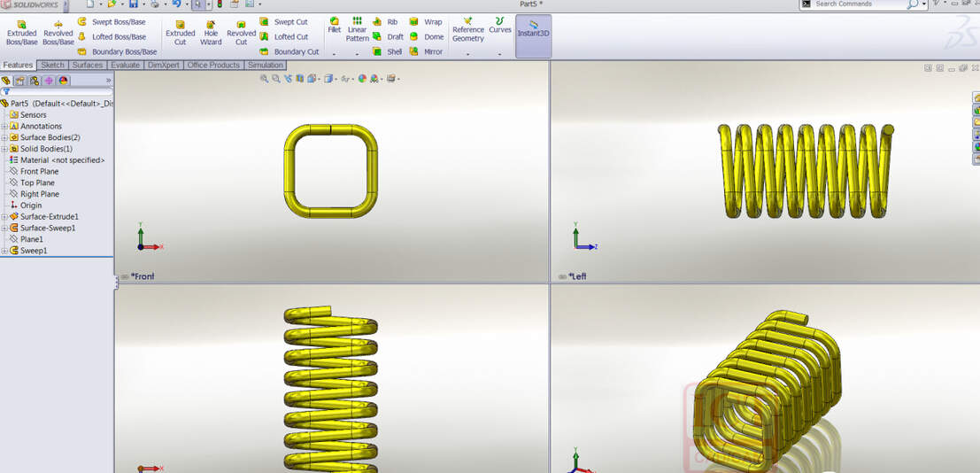980x473 pixels.
Task: Select Plane1 in the feature tree
Action: [27, 239]
